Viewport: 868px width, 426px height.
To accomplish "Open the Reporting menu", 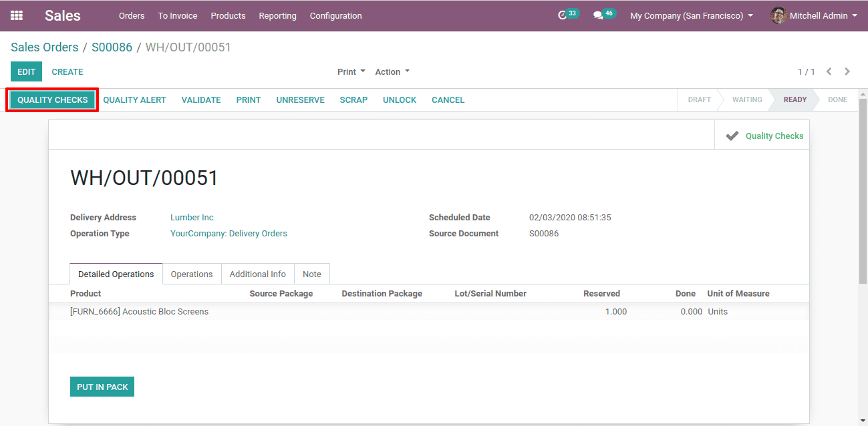I will click(x=277, y=15).
